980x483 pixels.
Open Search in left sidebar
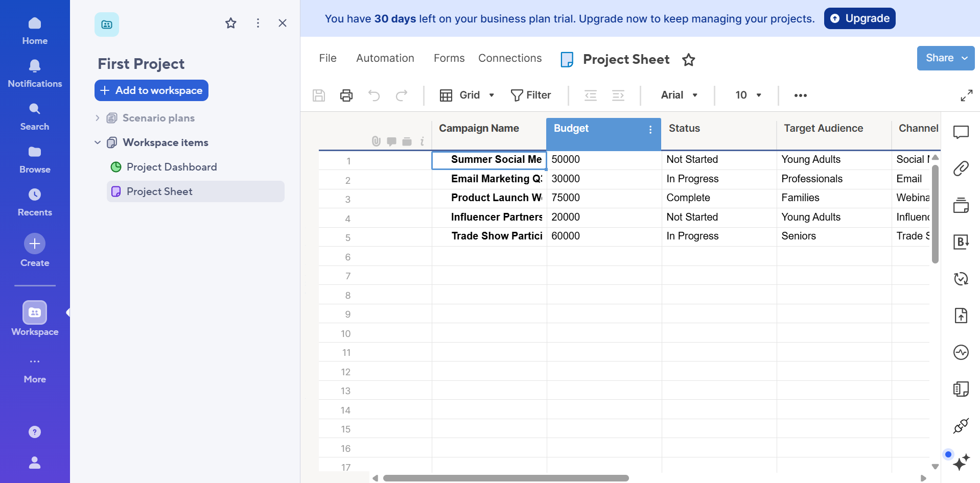[35, 116]
